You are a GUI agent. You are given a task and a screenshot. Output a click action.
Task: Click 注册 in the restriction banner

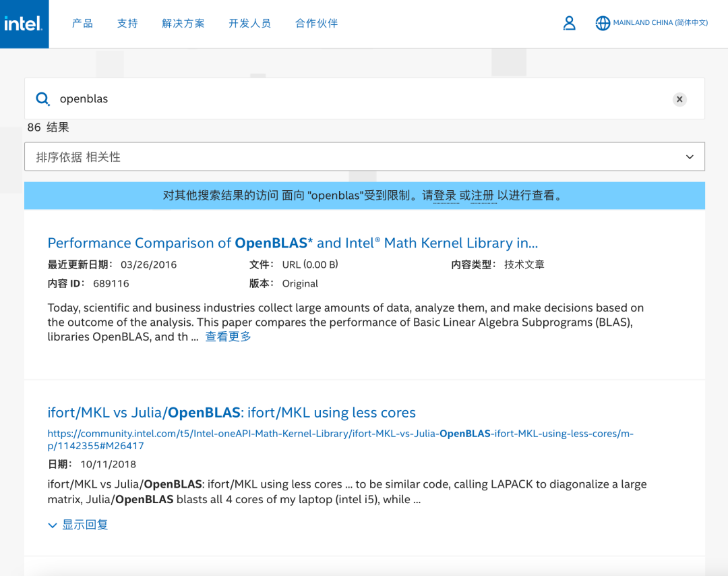click(482, 196)
